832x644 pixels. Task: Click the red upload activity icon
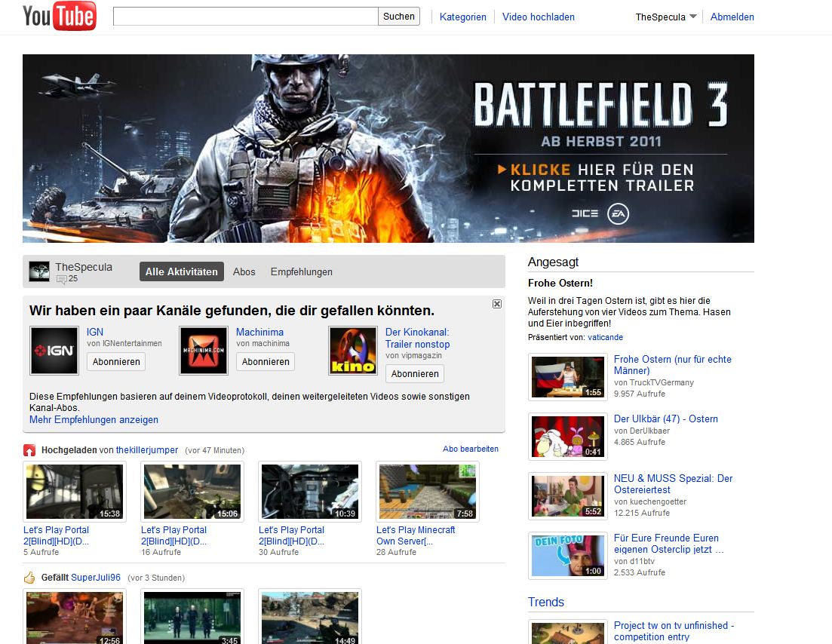(x=29, y=450)
